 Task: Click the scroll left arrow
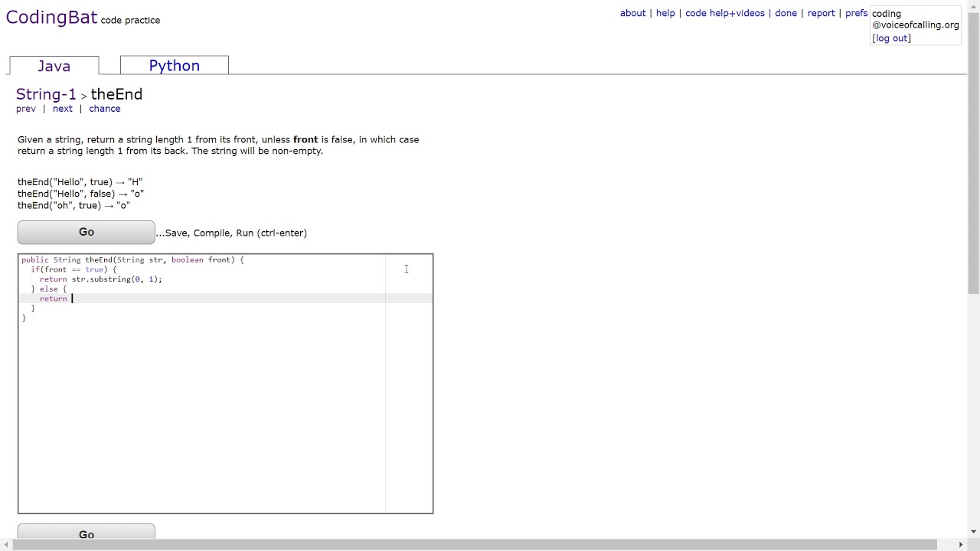tap(6, 545)
